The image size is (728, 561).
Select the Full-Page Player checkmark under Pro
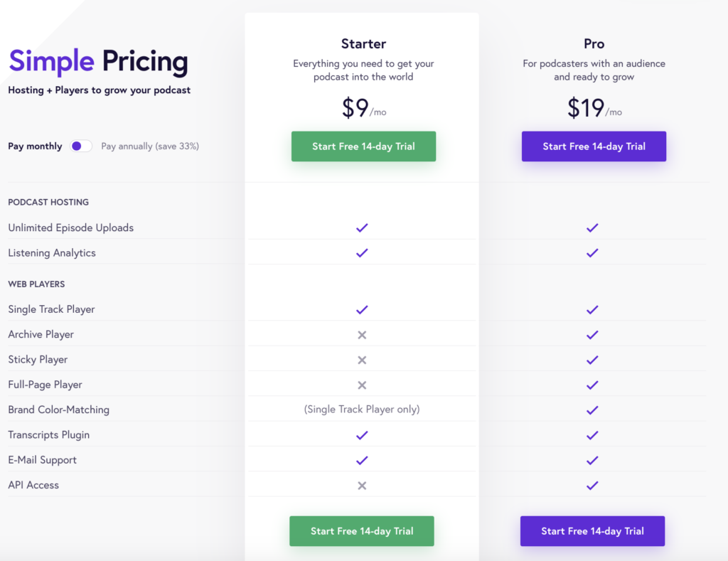pos(592,385)
